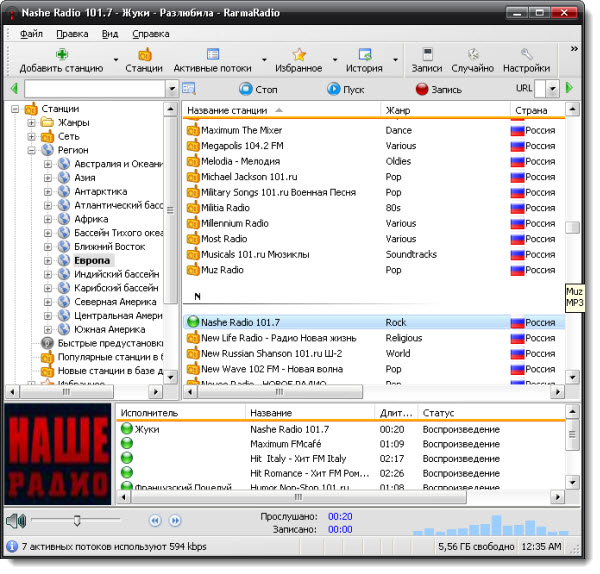Select Muz Radio in station list
This screenshot has width=600, height=574.
[222, 270]
